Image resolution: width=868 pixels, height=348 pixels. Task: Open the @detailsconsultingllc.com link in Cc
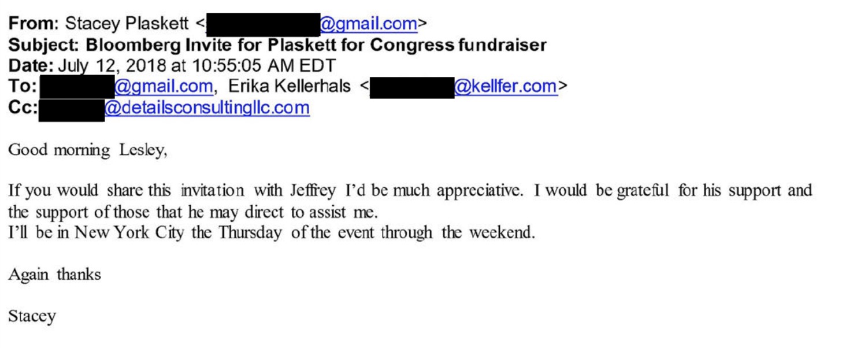[207, 108]
